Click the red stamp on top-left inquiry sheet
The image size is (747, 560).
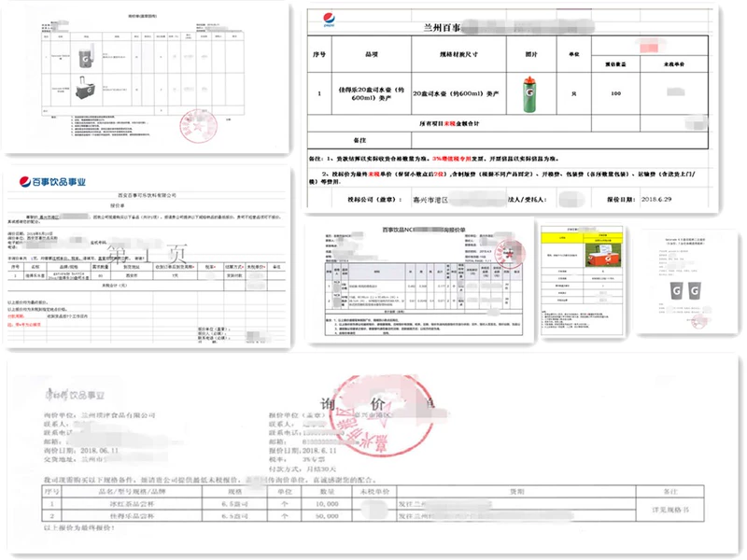(x=198, y=126)
